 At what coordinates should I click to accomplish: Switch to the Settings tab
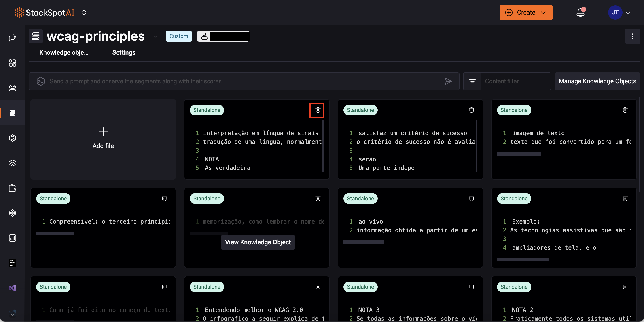[x=124, y=53]
